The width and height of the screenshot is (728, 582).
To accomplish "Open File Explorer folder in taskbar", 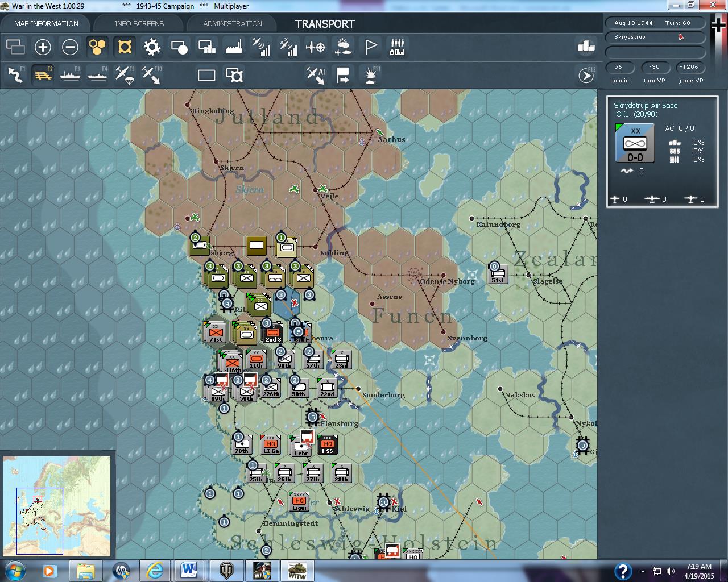I will click(x=86, y=570).
